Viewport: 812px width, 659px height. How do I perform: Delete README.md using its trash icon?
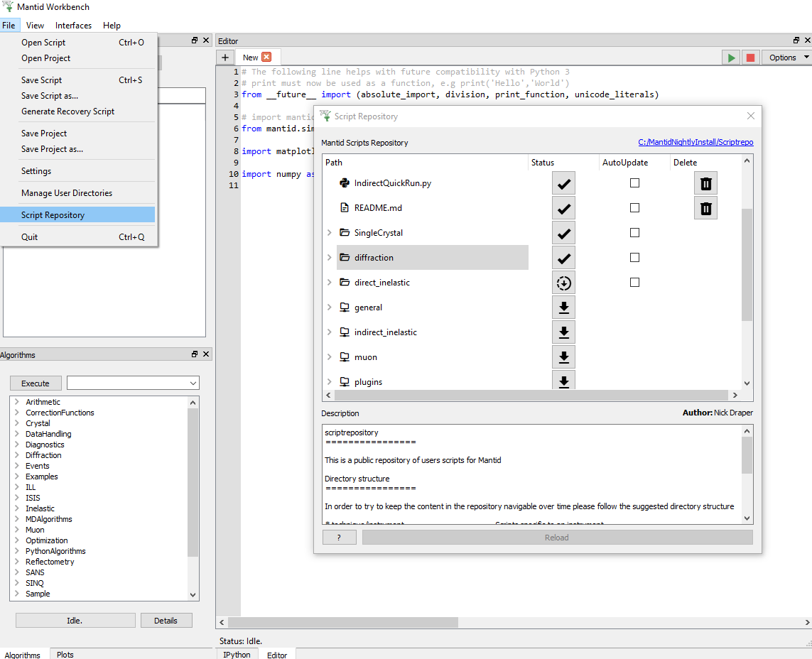pyautogui.click(x=705, y=208)
